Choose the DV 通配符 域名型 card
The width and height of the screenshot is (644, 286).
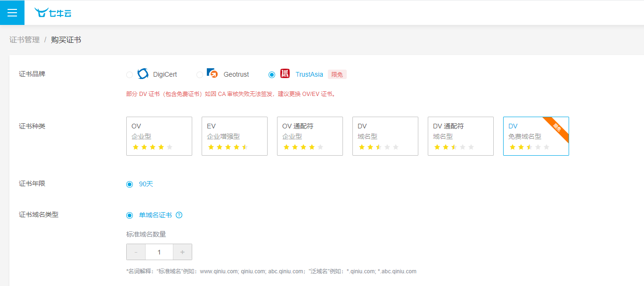tap(461, 136)
